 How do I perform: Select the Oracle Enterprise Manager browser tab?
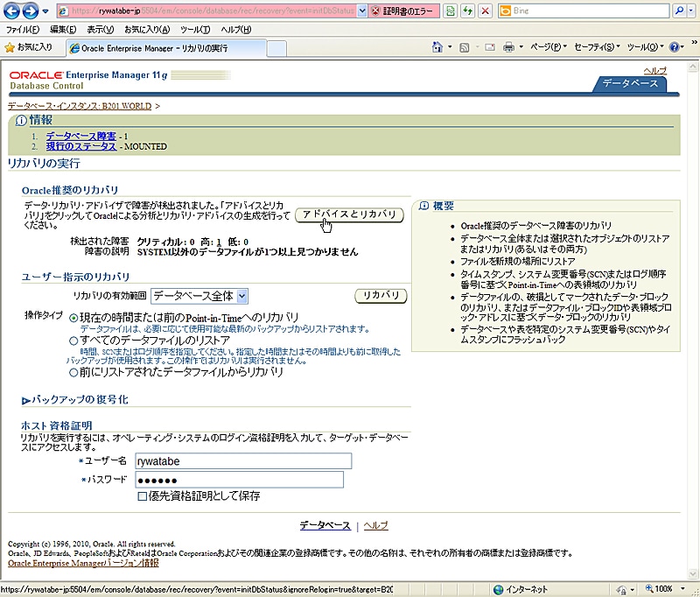pyautogui.click(x=166, y=48)
